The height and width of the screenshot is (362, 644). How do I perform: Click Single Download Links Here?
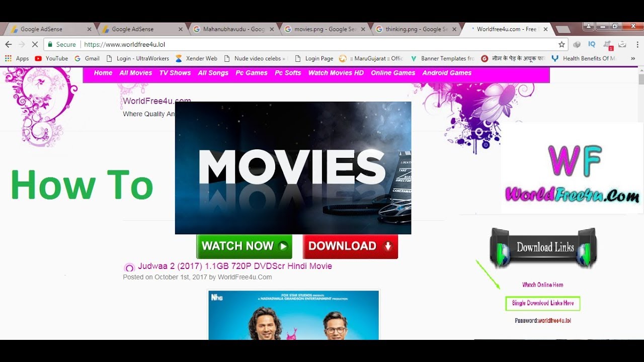[543, 303]
